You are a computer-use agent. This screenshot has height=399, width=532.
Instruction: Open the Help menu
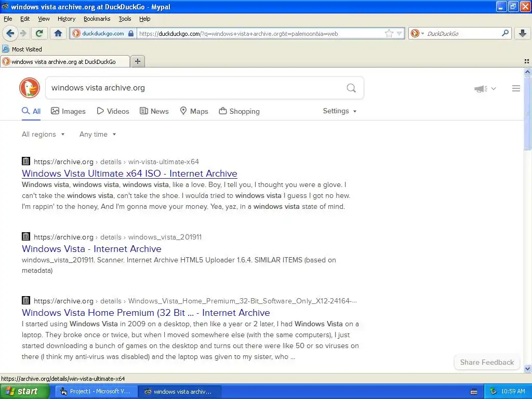144,19
